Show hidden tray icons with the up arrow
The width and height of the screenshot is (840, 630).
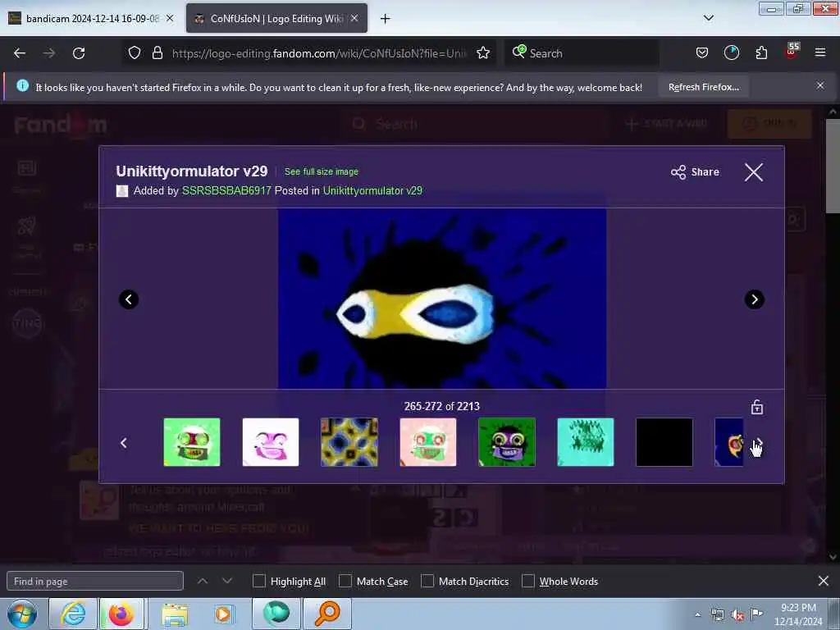[x=697, y=615]
